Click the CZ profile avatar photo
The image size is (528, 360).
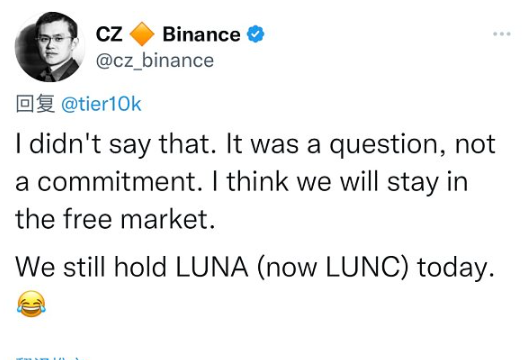[50, 47]
